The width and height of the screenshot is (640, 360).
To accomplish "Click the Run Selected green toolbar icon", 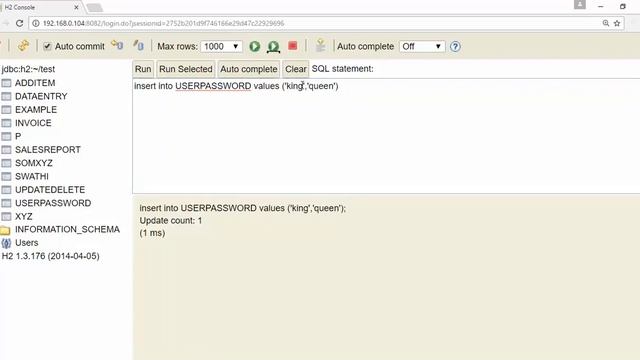I will [273, 47].
